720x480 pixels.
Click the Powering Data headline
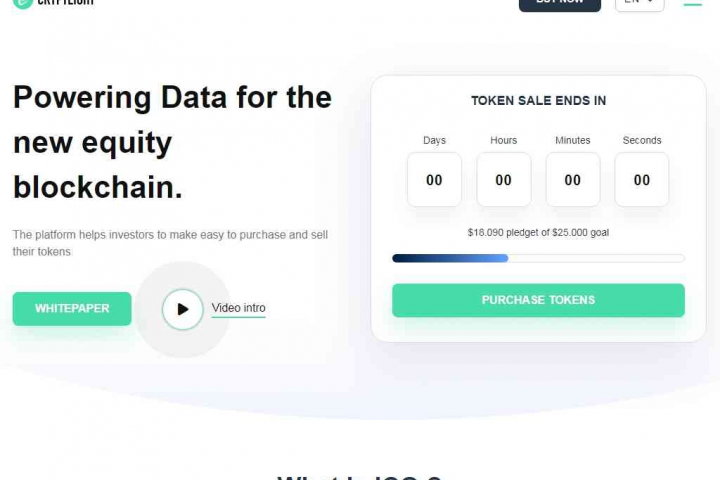click(x=172, y=142)
